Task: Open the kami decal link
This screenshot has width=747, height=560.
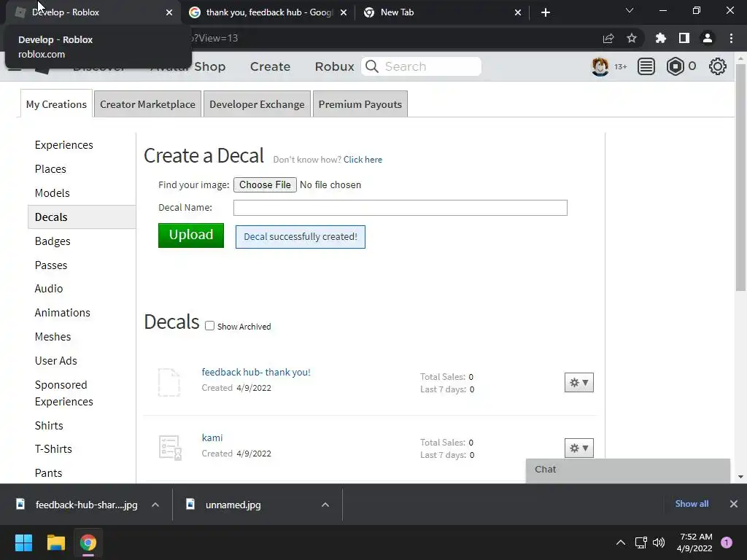Action: 212,437
